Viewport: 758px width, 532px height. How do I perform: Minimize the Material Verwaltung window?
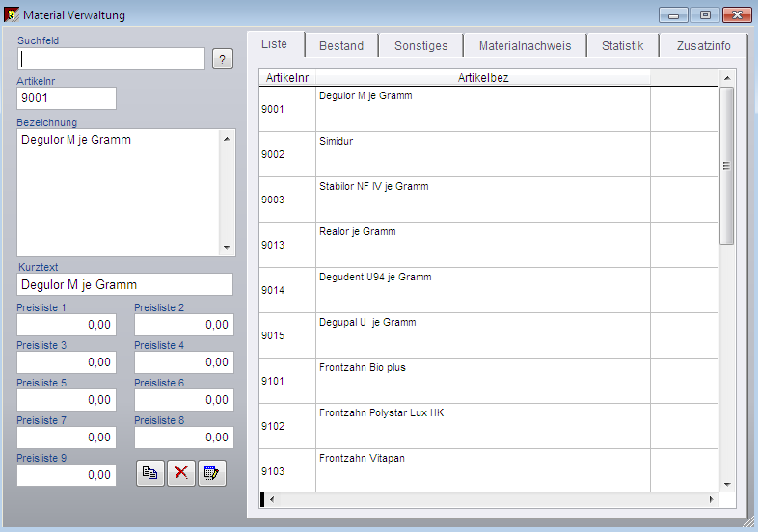pyautogui.click(x=673, y=15)
